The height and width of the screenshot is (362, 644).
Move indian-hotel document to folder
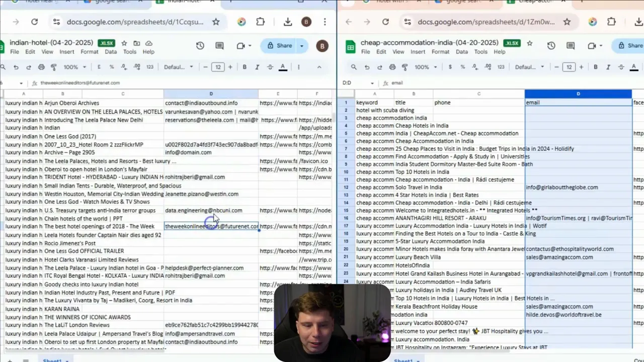136,43
